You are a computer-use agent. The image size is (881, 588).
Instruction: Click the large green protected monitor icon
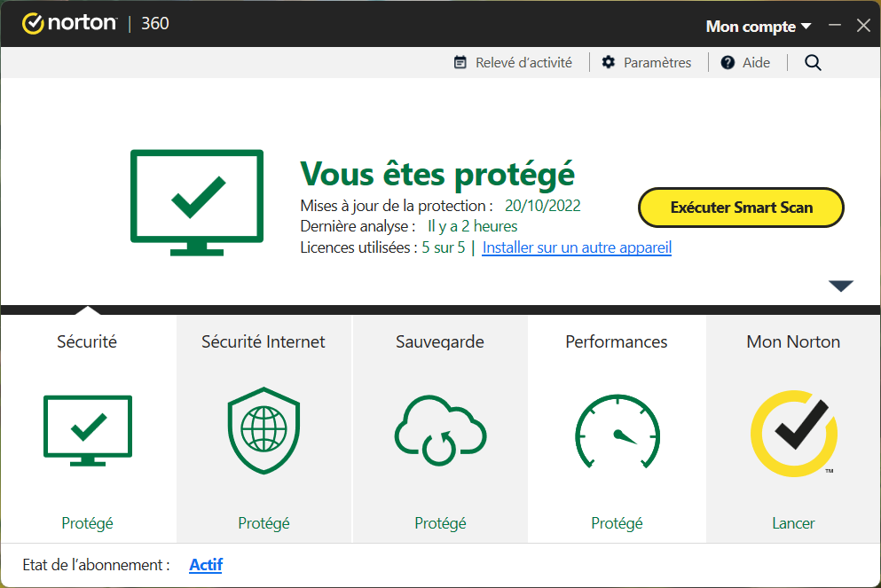pyautogui.click(x=197, y=202)
